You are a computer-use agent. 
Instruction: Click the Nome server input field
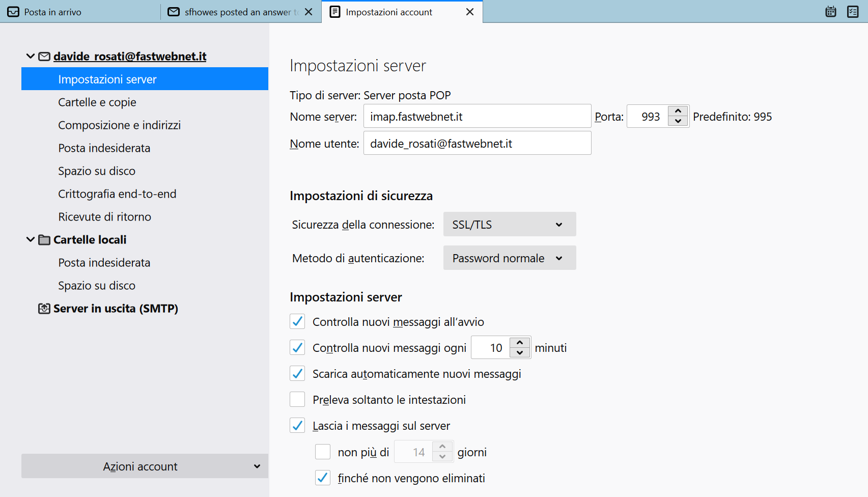(477, 117)
